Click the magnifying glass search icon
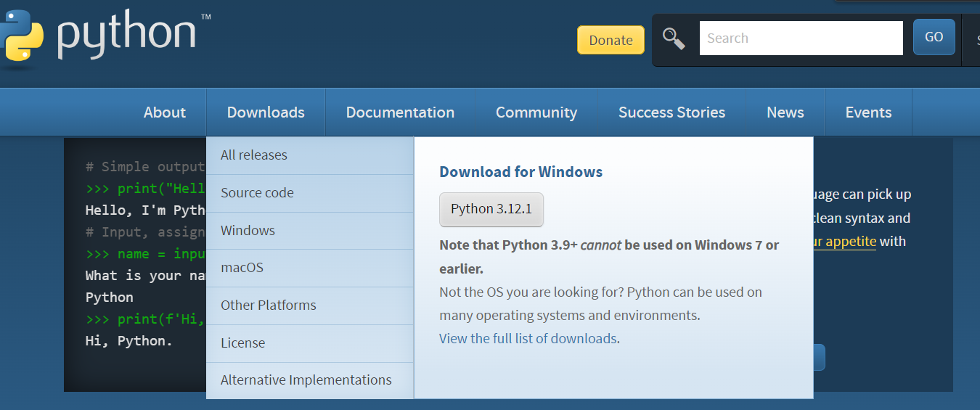This screenshot has height=410, width=980. point(674,38)
